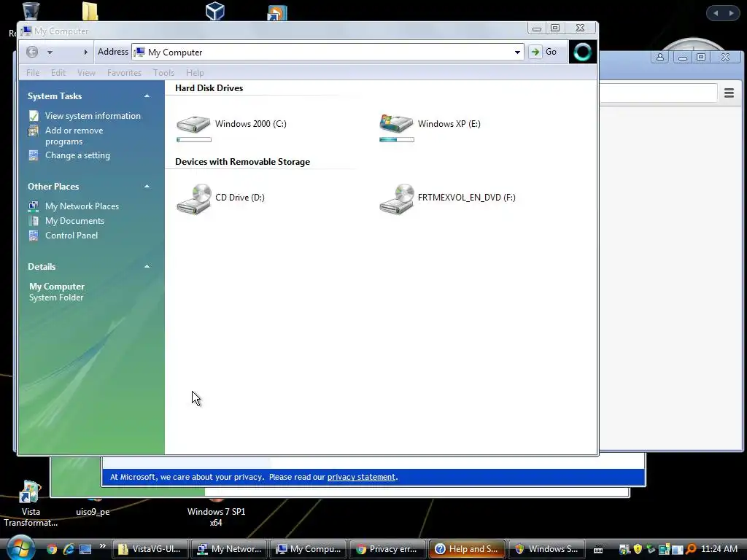Select the CD Drive (D:) icon

pos(194,198)
